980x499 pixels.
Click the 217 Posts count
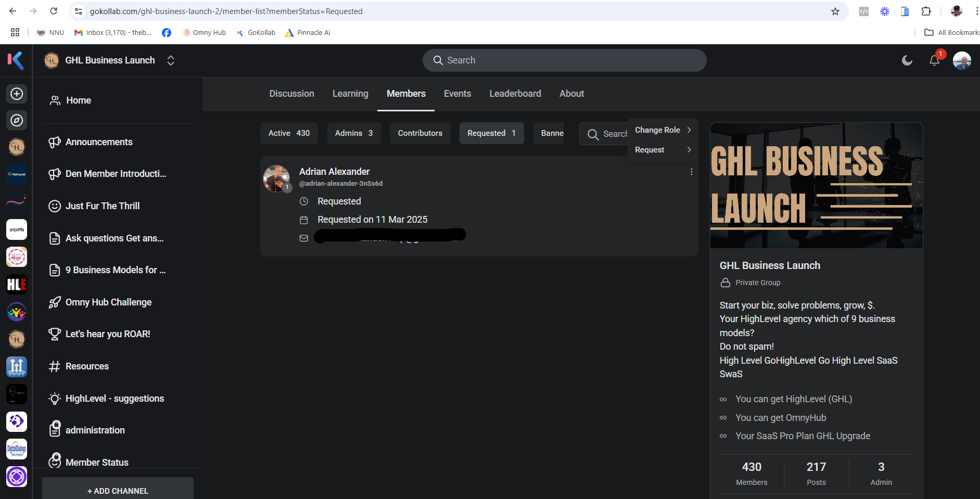[x=816, y=474]
